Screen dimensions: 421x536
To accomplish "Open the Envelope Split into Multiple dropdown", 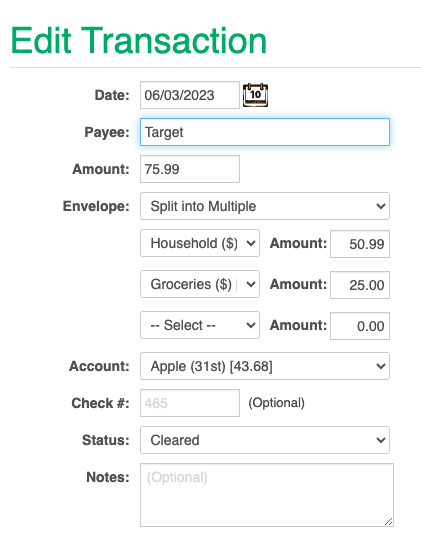I will click(265, 206).
